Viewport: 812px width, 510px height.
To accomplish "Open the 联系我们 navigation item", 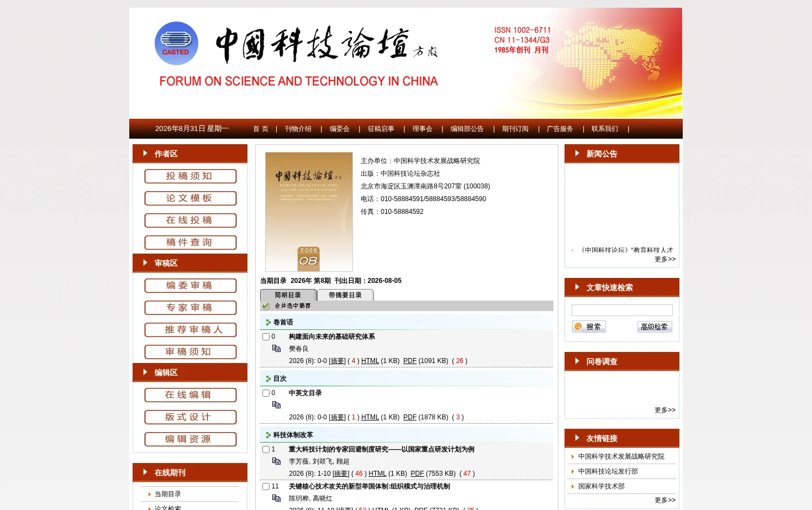I will 605,129.
